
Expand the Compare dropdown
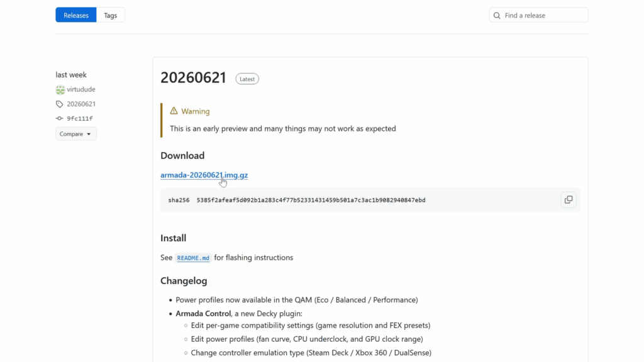[x=76, y=134]
